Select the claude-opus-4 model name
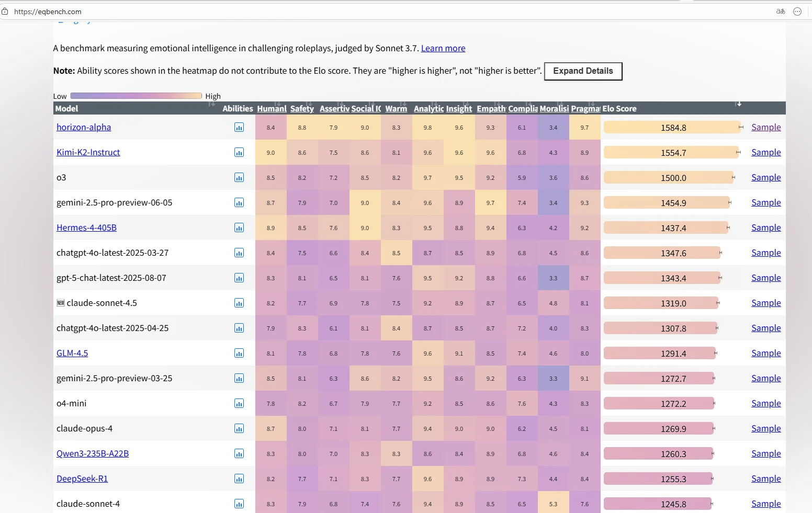This screenshot has width=812, height=513. pos(84,429)
